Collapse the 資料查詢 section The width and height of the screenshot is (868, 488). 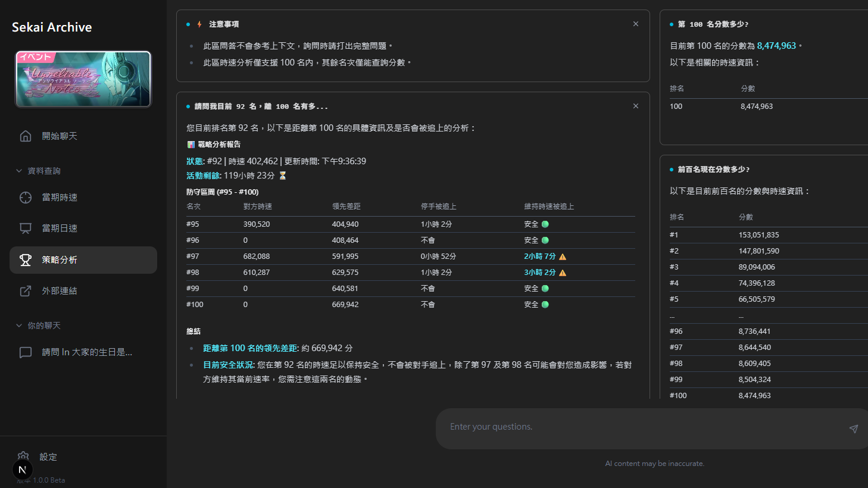tap(38, 171)
